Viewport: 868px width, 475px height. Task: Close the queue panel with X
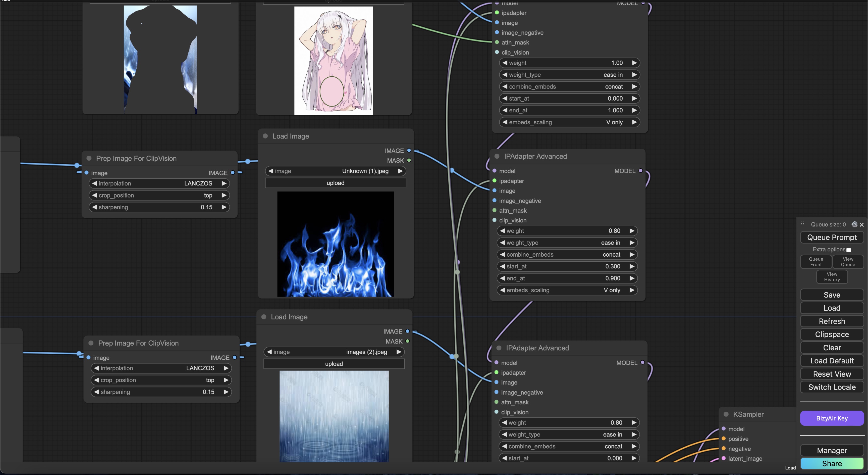[x=862, y=224]
